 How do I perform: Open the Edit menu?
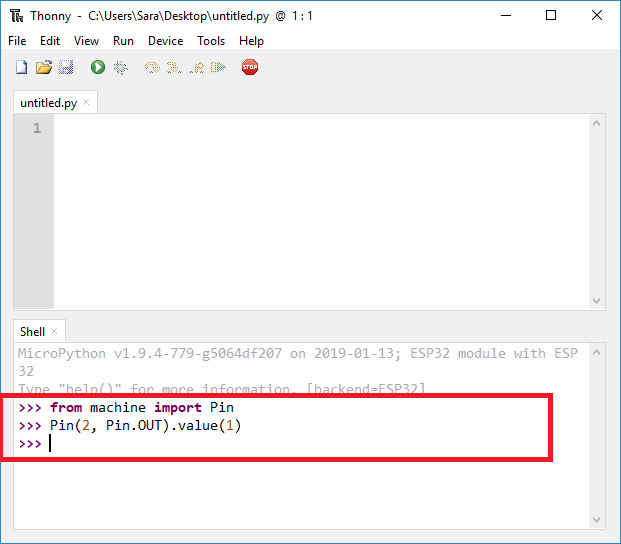(50, 41)
